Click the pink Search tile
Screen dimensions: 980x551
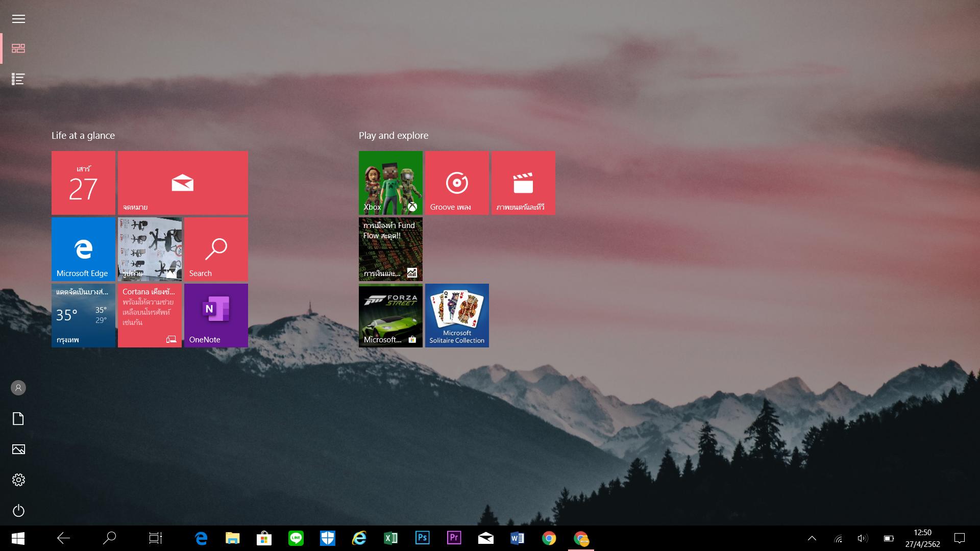click(216, 249)
